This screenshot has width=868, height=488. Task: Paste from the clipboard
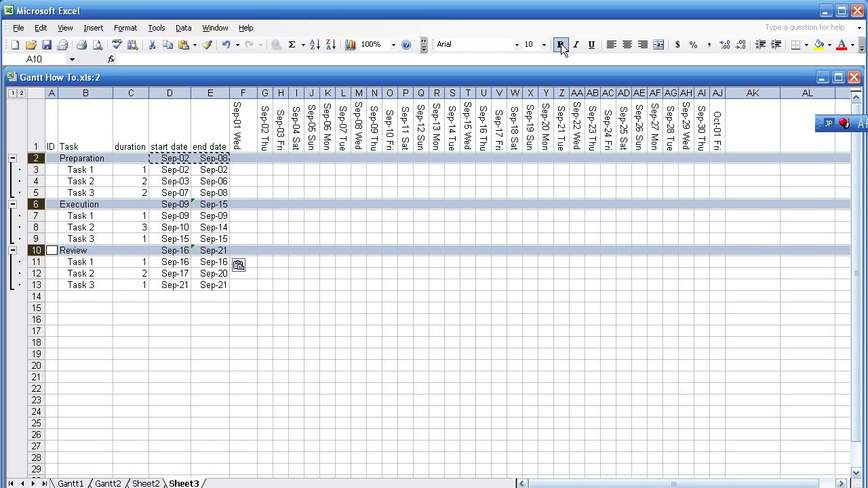[x=183, y=45]
